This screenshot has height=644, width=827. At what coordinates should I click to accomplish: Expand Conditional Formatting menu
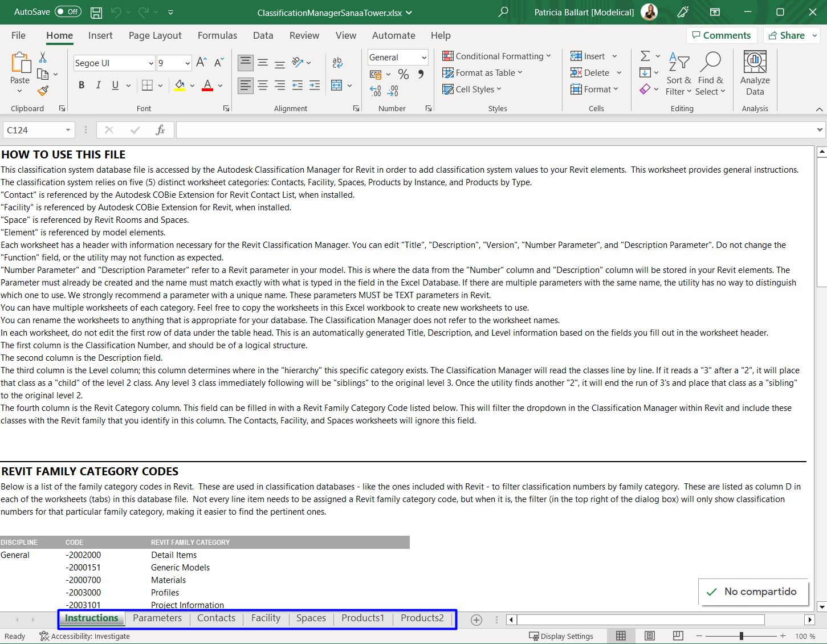(x=496, y=56)
